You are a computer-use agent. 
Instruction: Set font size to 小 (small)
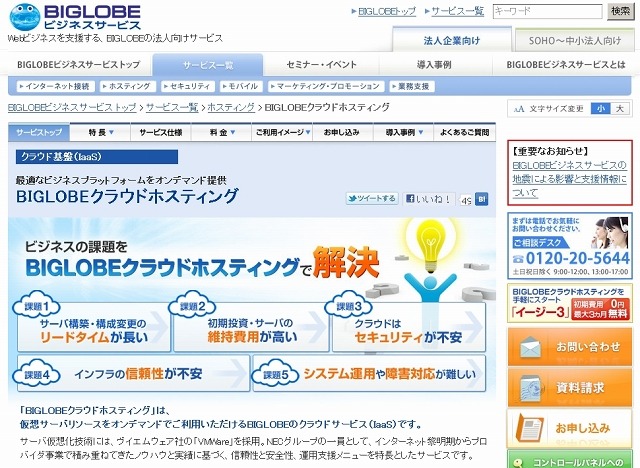pos(600,109)
